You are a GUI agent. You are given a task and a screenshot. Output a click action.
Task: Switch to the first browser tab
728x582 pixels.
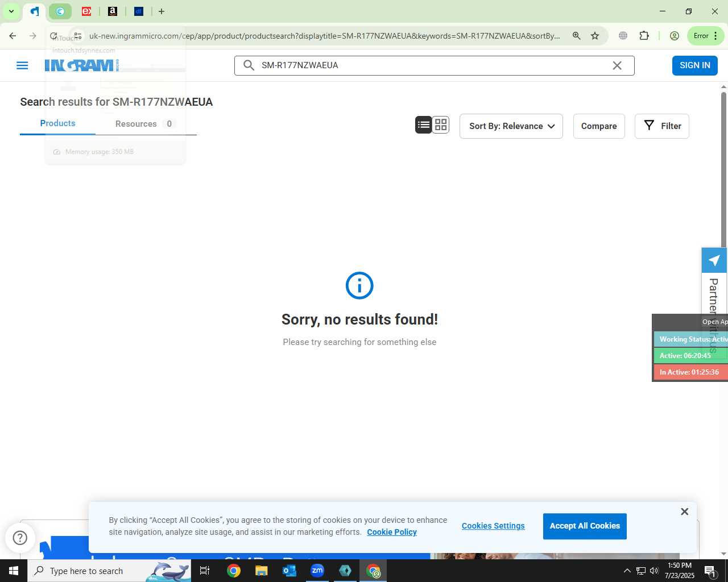click(35, 11)
